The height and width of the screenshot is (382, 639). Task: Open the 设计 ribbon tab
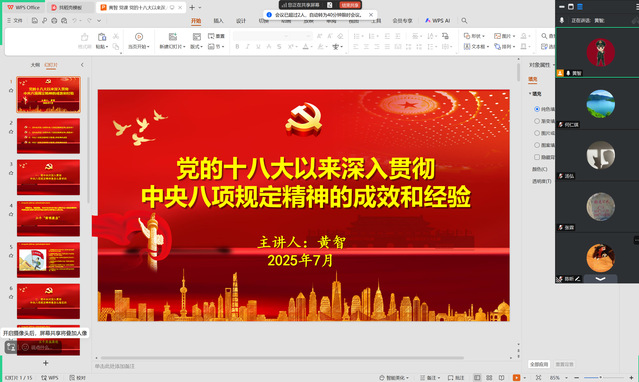(x=241, y=20)
